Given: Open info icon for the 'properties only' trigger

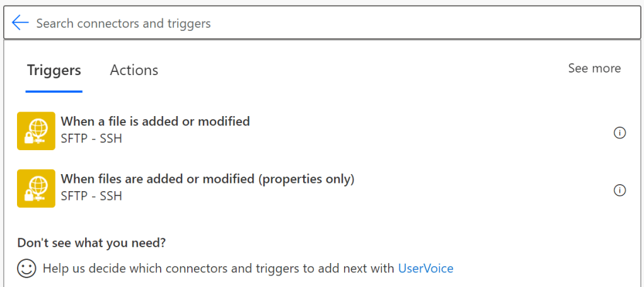Looking at the screenshot, I should [x=619, y=190].
